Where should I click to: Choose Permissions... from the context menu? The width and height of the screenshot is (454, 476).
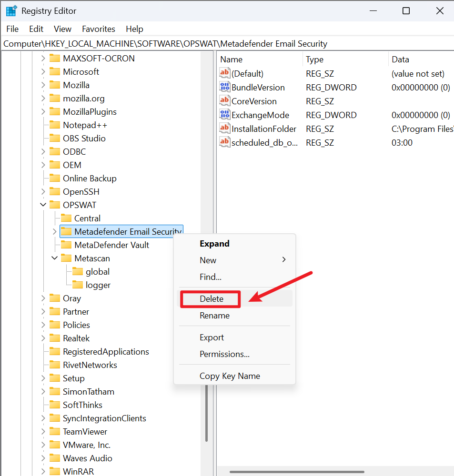(x=234, y=354)
